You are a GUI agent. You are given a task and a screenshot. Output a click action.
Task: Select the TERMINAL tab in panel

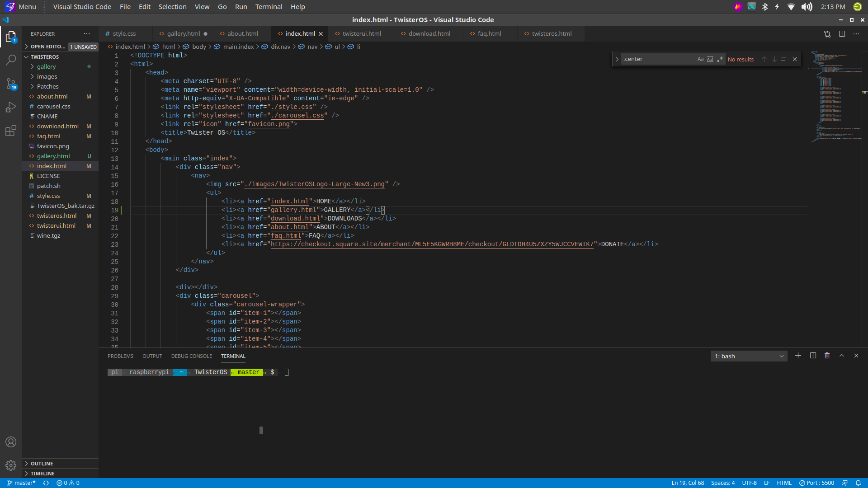point(233,356)
